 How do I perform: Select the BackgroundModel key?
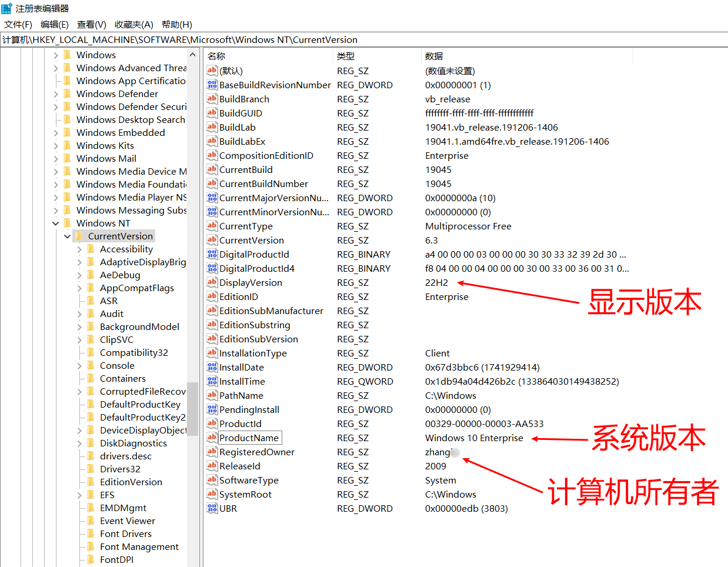[x=139, y=326]
